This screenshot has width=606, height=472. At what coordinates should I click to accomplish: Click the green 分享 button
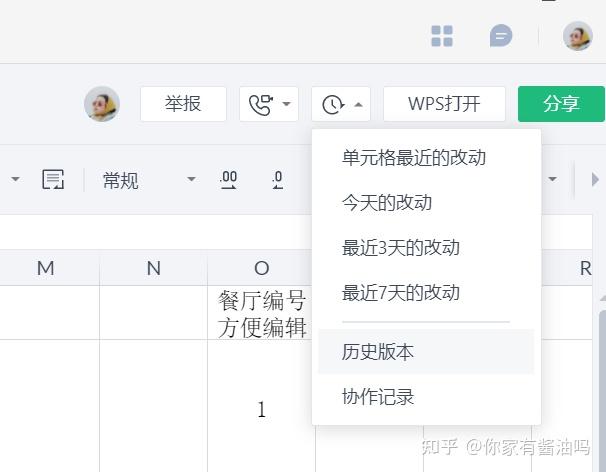(561, 104)
